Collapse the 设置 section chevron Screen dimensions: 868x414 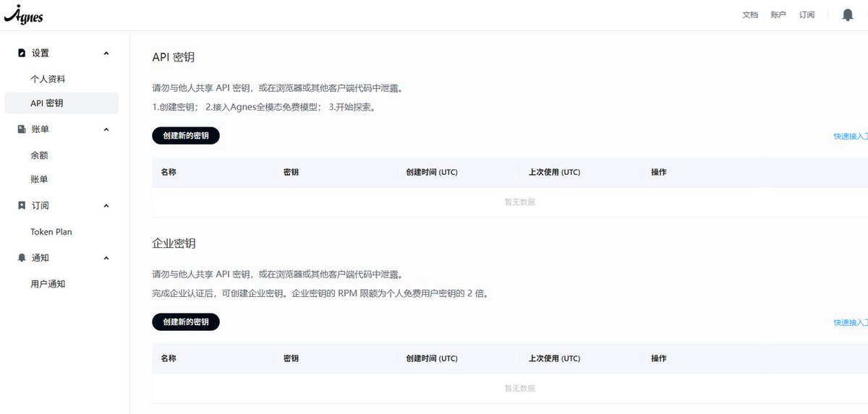[106, 53]
